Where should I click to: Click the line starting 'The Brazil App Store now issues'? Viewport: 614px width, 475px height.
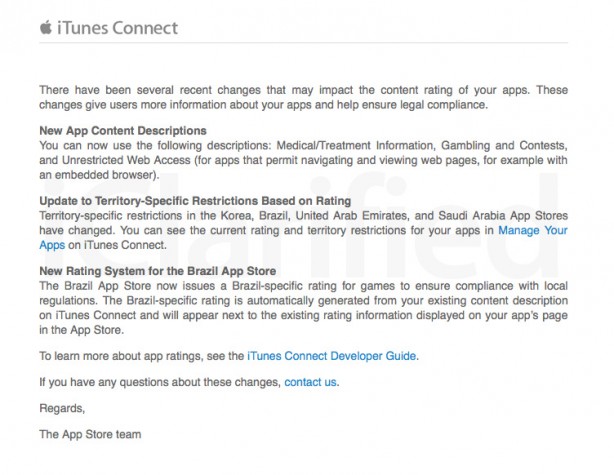pos(303,285)
